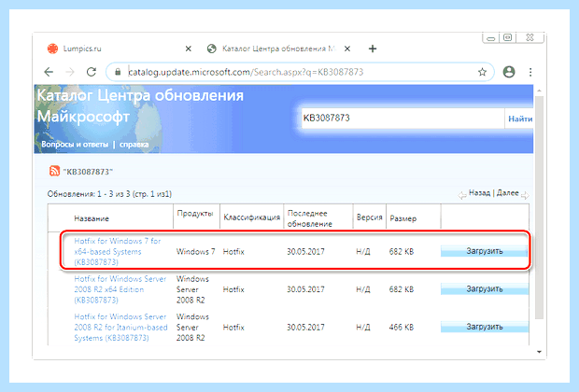Viewport: 579px width, 392px height.
Task: Sort by the Последнее обновление column header
Action: [310, 218]
